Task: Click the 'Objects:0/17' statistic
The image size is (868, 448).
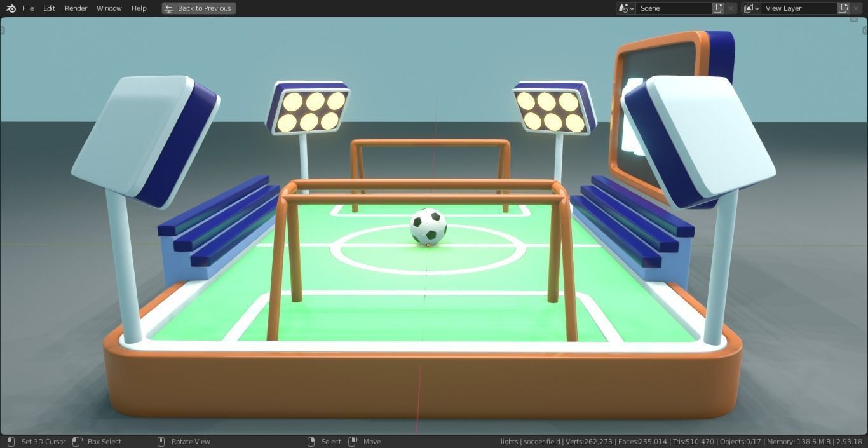Action: [x=740, y=442]
